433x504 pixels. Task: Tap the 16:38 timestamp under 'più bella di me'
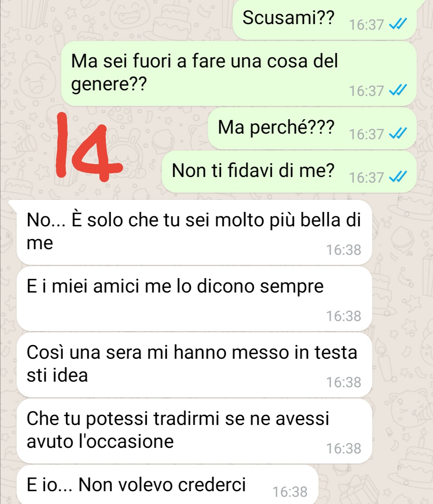coord(344,250)
